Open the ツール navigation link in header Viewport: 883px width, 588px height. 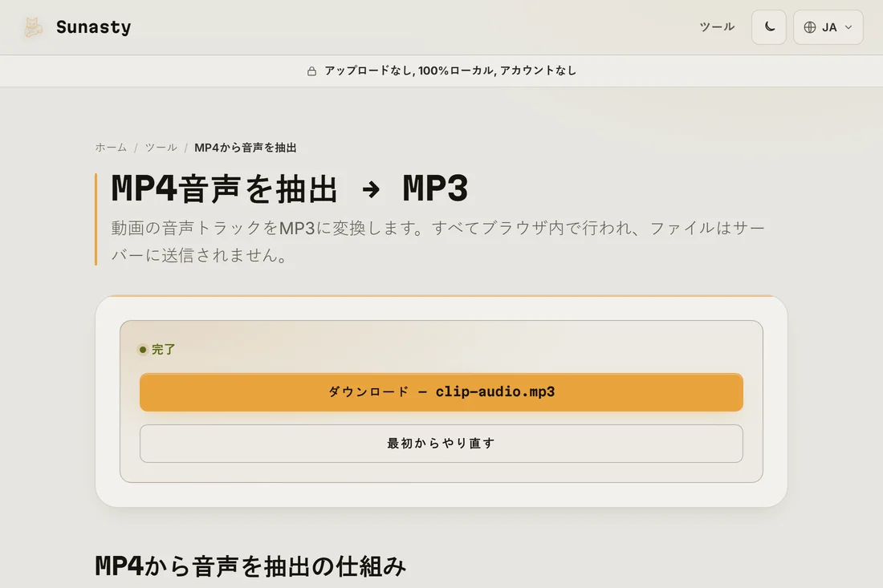pyautogui.click(x=717, y=27)
